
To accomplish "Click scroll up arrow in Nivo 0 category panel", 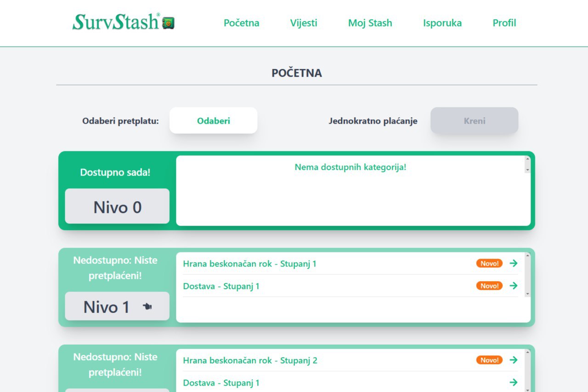I will [527, 159].
